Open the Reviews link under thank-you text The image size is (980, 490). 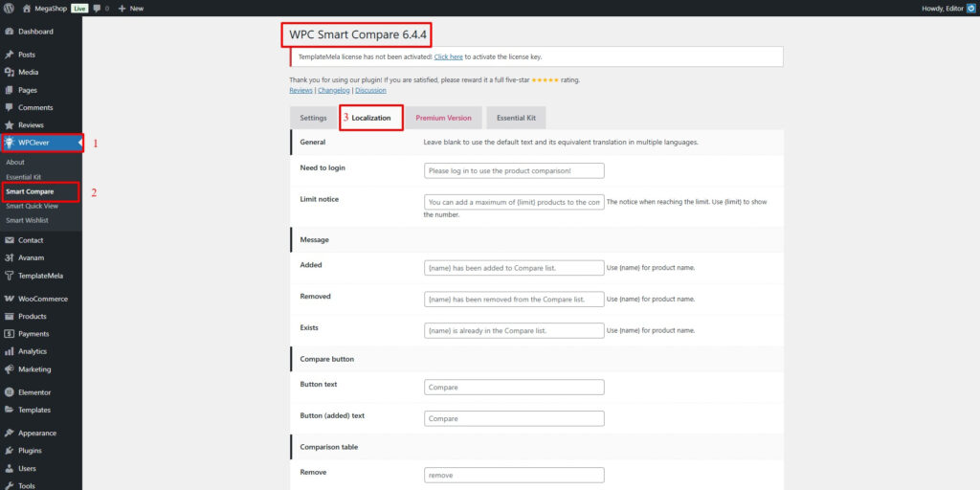[x=301, y=91]
